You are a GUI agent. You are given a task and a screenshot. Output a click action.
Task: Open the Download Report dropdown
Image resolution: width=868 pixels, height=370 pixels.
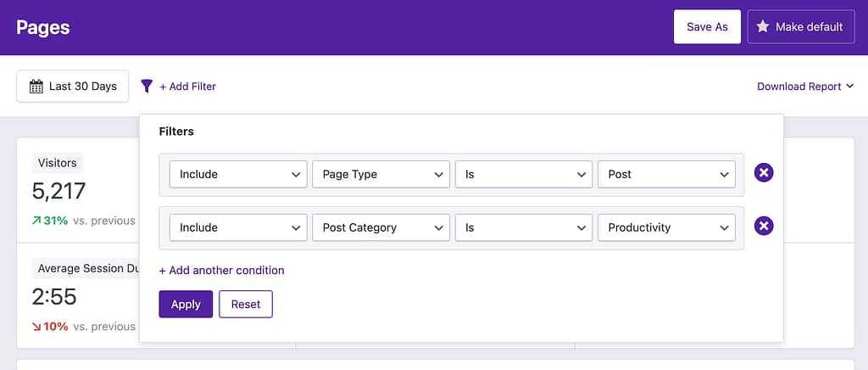[804, 87]
